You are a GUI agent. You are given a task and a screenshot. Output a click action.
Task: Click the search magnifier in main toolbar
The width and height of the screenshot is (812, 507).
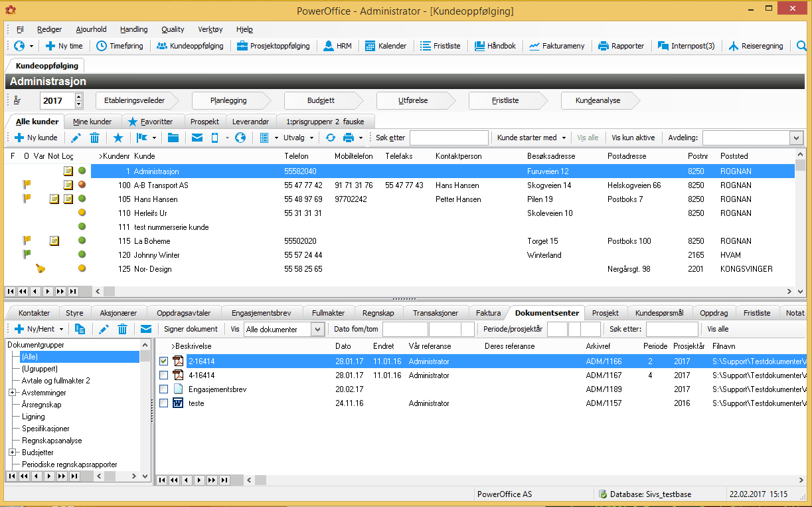coord(802,46)
